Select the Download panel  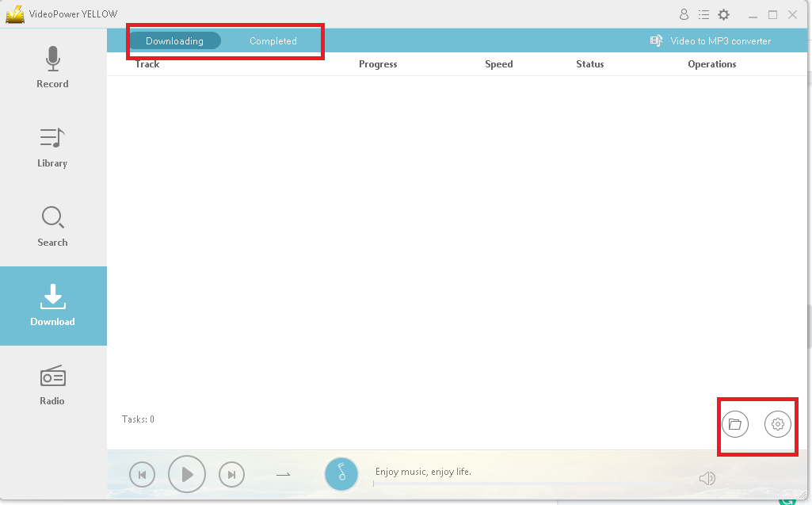[x=52, y=305]
